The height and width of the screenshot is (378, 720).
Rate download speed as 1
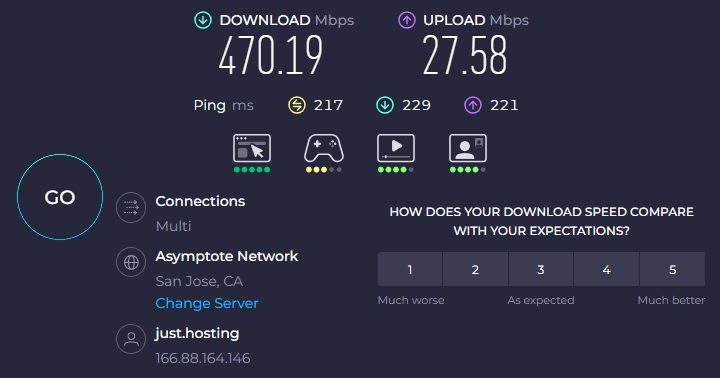[x=410, y=269]
